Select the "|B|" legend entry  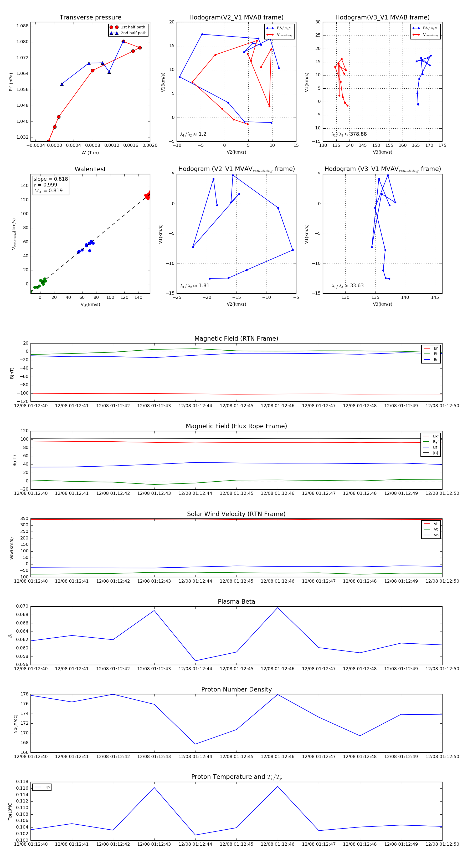click(431, 453)
